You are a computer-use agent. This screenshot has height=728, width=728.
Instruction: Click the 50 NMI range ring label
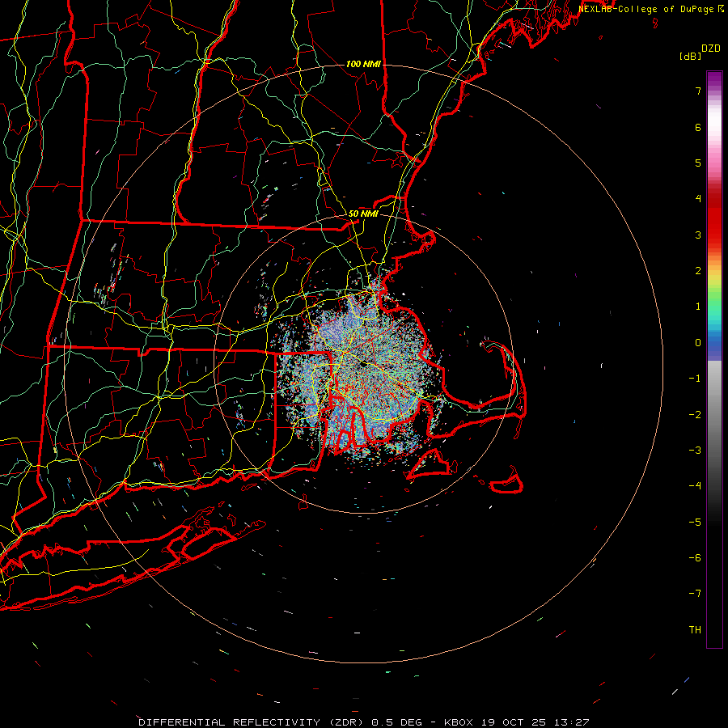(363, 214)
